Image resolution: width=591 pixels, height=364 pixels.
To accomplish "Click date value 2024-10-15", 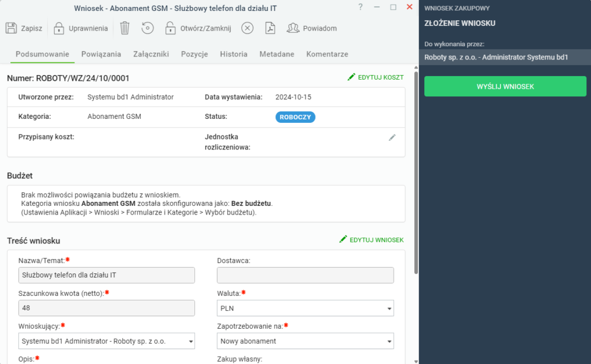I will [293, 97].
